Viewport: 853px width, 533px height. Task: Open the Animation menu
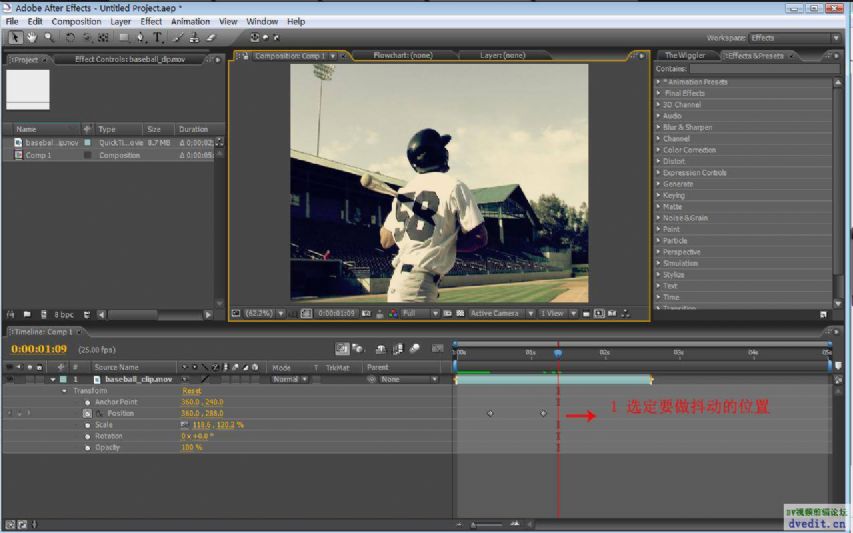pos(190,22)
